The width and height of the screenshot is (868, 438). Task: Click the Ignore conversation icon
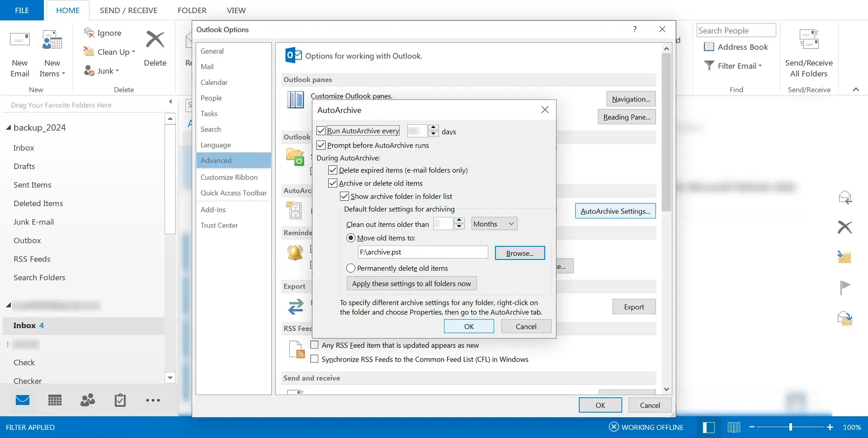tap(89, 33)
